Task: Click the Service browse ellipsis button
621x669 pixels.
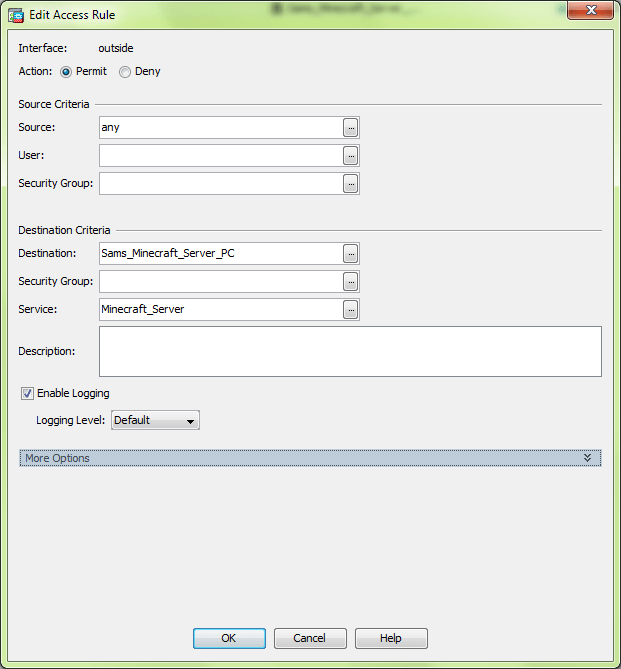Action: [350, 310]
